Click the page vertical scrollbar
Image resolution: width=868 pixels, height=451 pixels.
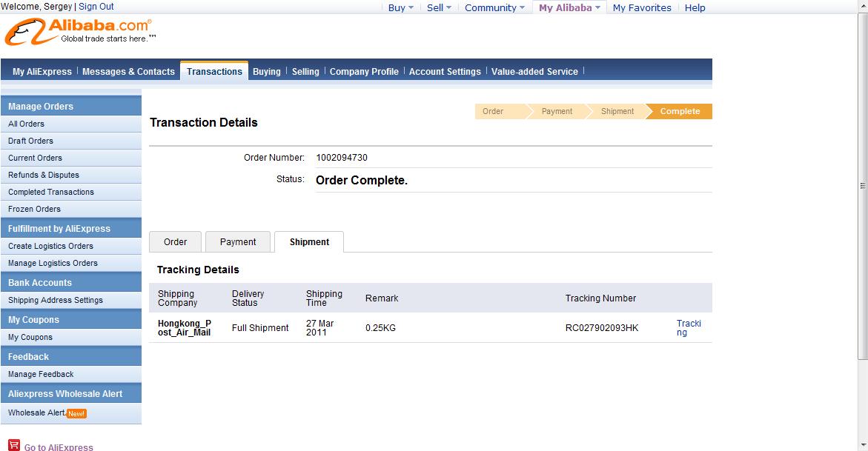point(863,186)
